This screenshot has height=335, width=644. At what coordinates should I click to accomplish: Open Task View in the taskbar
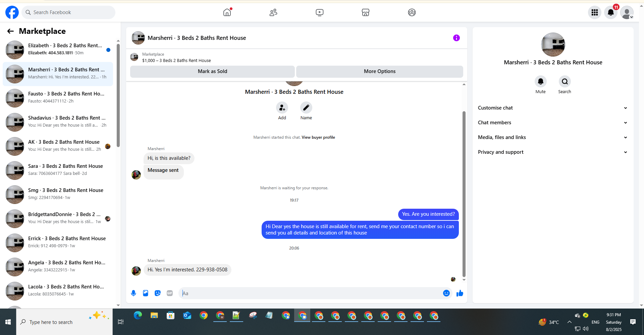tap(121, 322)
